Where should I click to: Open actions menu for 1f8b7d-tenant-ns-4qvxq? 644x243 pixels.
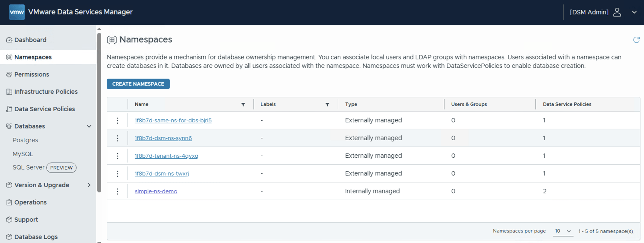click(117, 156)
